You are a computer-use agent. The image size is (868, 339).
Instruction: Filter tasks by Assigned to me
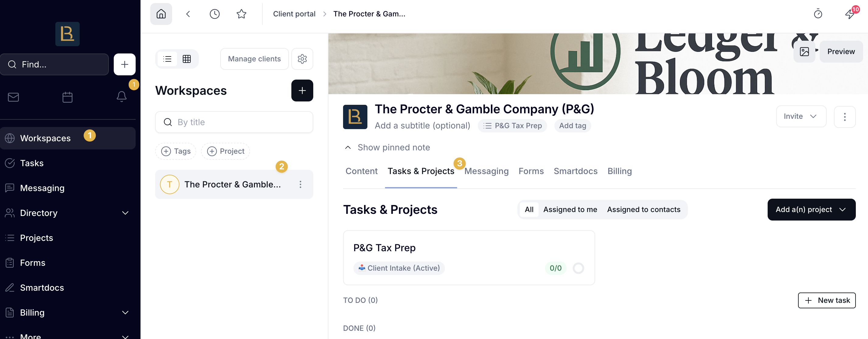[570, 209]
